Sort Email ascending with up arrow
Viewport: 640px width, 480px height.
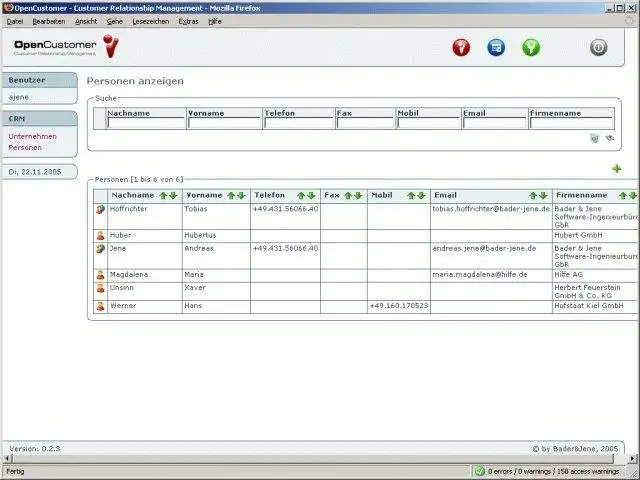[533, 196]
